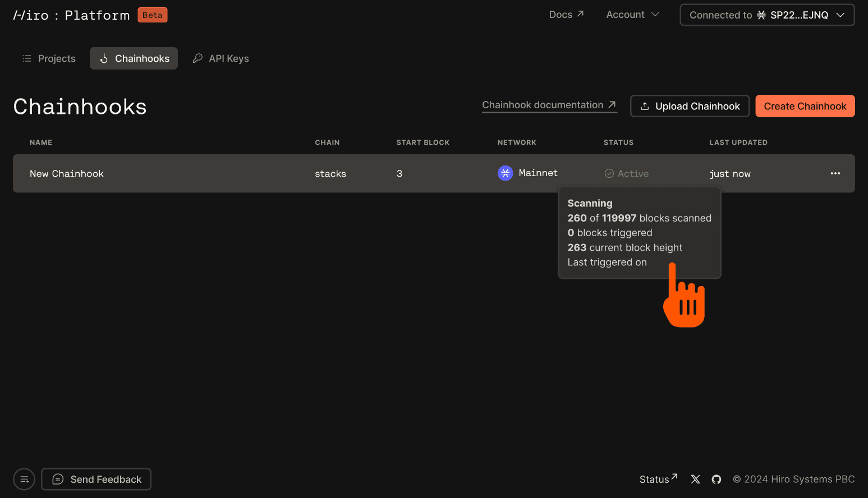This screenshot has height=498, width=868.
Task: Click the NETWORK column header
Action: [517, 142]
